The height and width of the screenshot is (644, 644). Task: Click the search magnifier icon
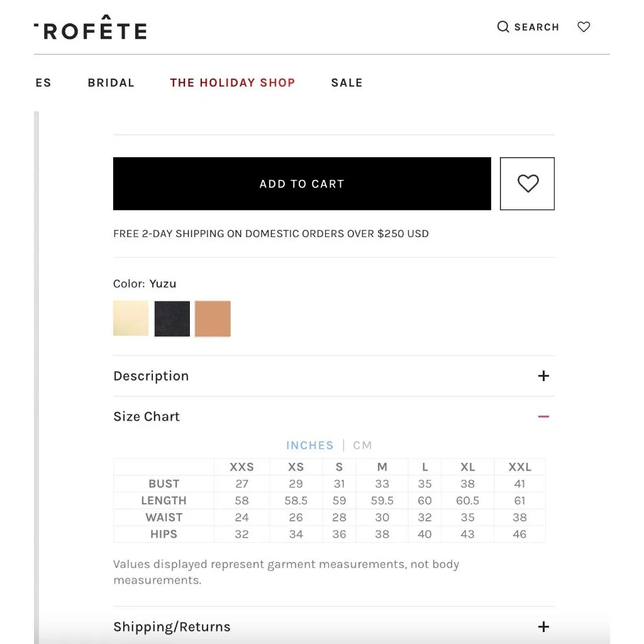coord(503,27)
